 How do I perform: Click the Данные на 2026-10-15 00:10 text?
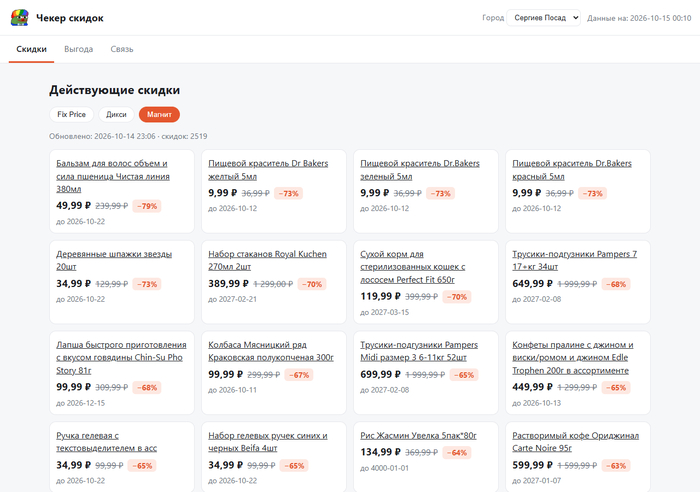coord(639,18)
